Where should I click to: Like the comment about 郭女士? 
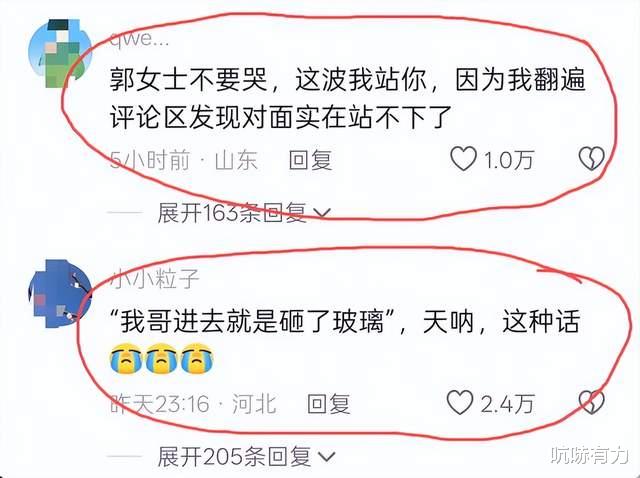[x=463, y=159]
